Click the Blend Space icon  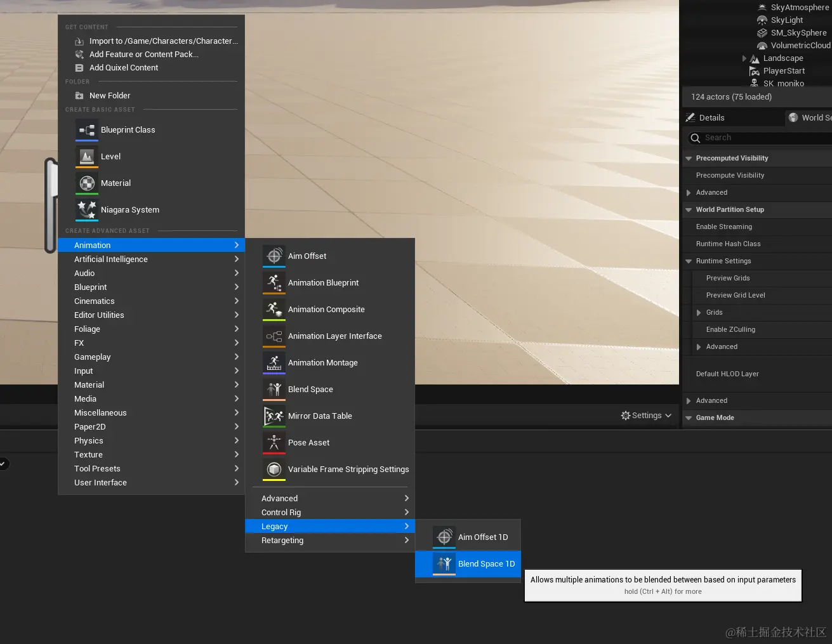(274, 389)
